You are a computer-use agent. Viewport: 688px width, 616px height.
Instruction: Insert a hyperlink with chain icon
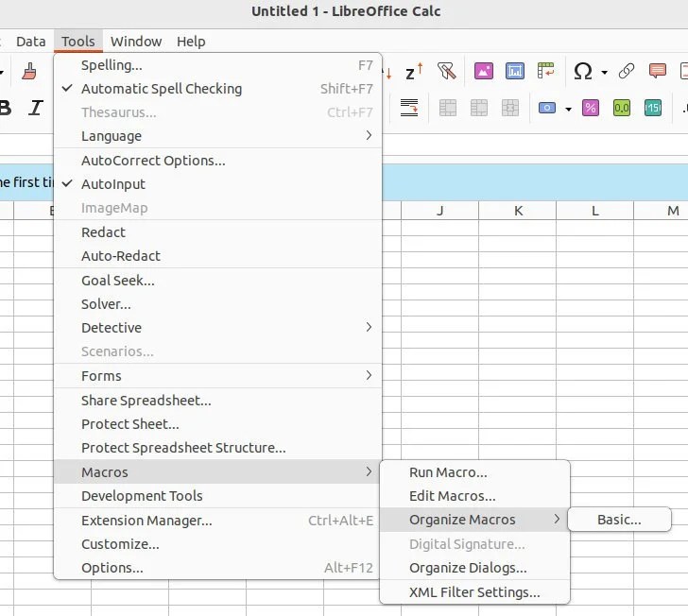click(627, 71)
